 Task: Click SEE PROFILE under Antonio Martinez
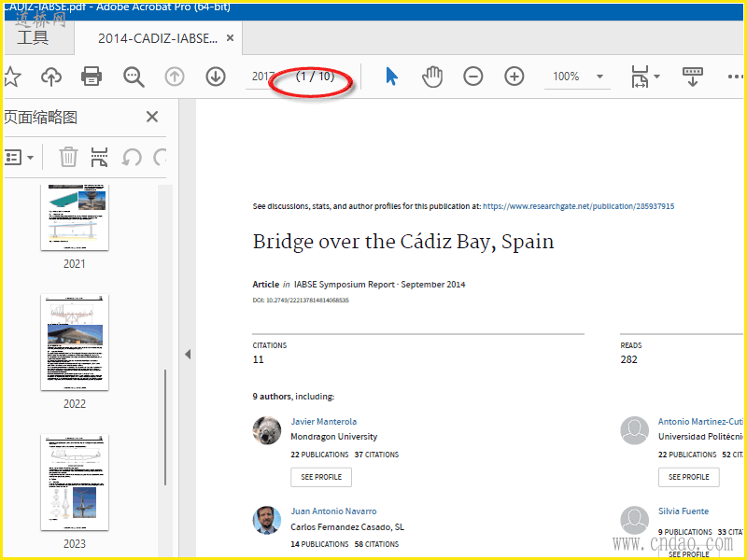coord(689,477)
